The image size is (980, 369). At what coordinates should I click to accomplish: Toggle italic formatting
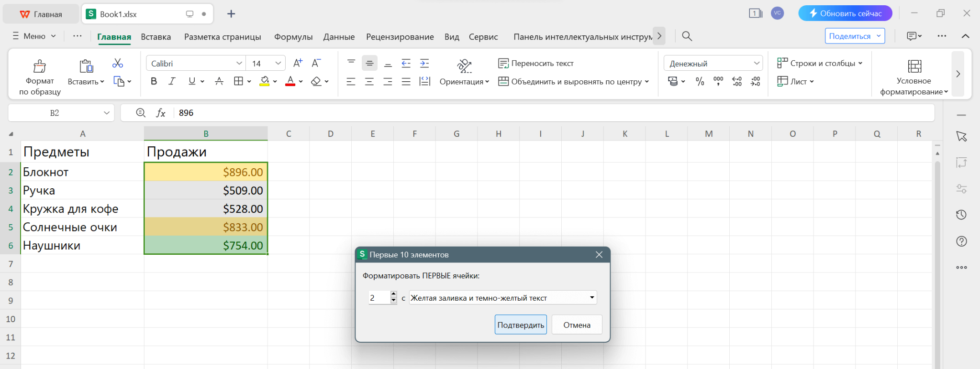[172, 82]
